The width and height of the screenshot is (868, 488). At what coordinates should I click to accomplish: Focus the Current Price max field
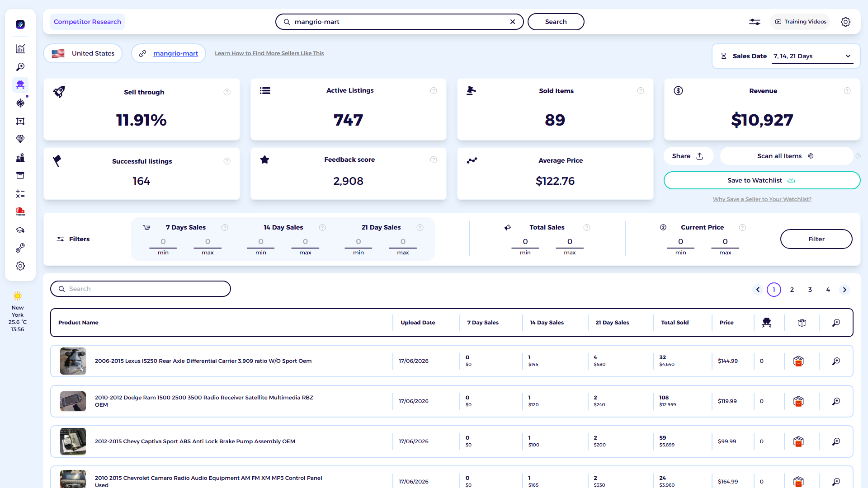click(725, 242)
